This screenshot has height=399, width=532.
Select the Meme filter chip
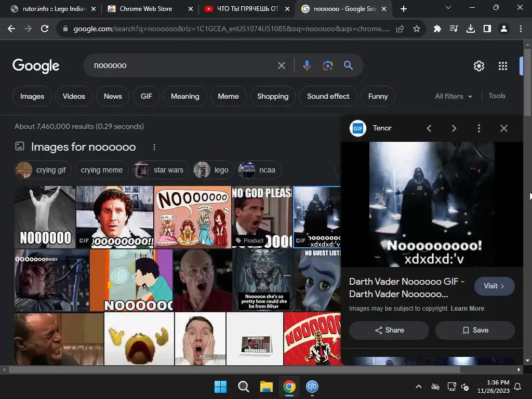(x=229, y=96)
